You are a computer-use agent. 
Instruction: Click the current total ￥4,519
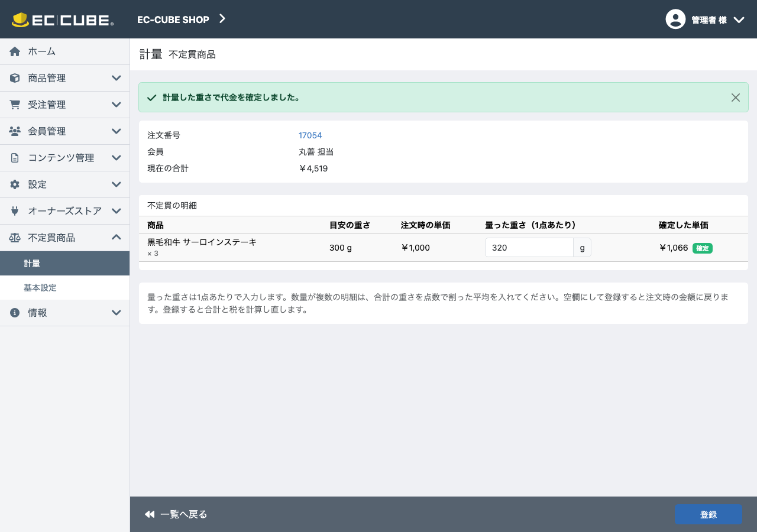pyautogui.click(x=313, y=168)
